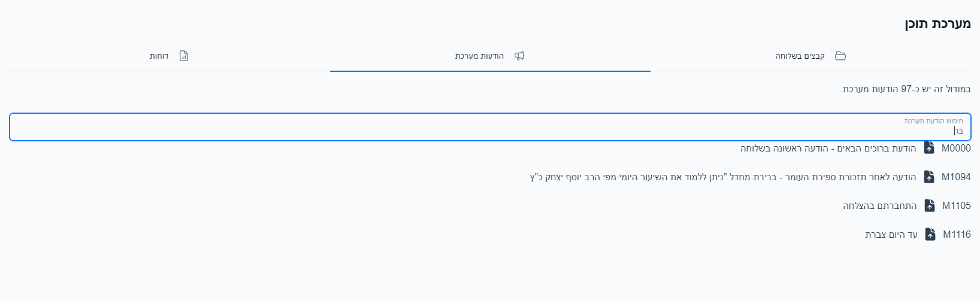Open the message עד היום צברת
The height and width of the screenshot is (300, 980).
[891, 235]
